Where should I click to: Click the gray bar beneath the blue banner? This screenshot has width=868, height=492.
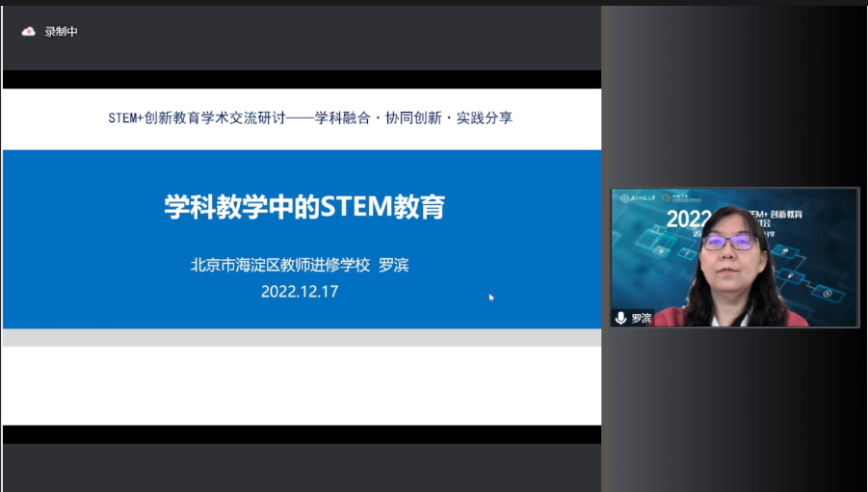[302, 337]
